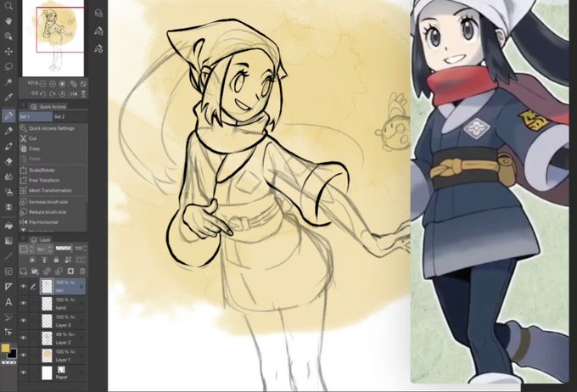Select the Airbrush tool
The width and height of the screenshot is (577, 392).
coord(8,192)
